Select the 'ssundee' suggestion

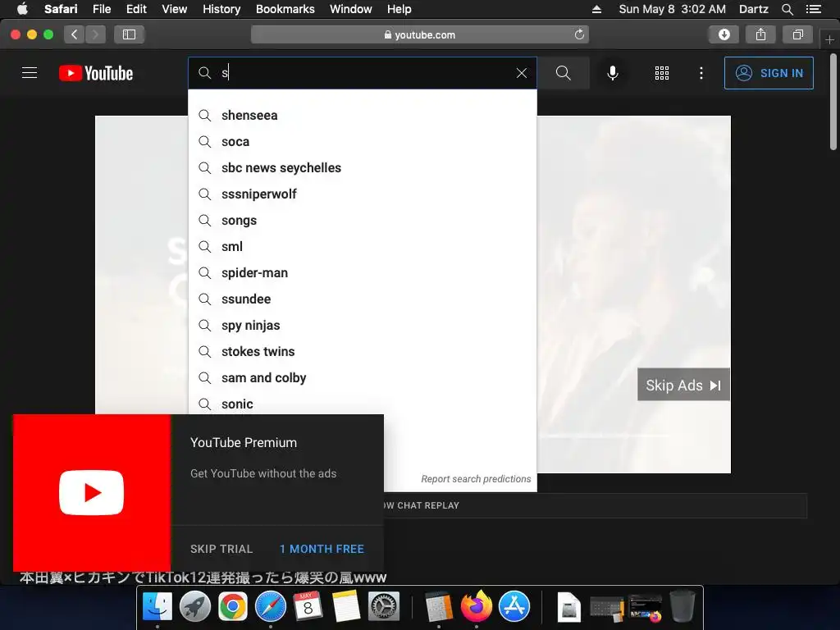point(362,299)
